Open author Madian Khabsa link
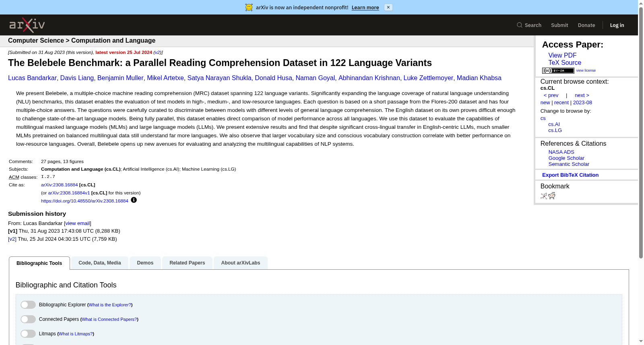The height and width of the screenshot is (345, 644). (479, 78)
